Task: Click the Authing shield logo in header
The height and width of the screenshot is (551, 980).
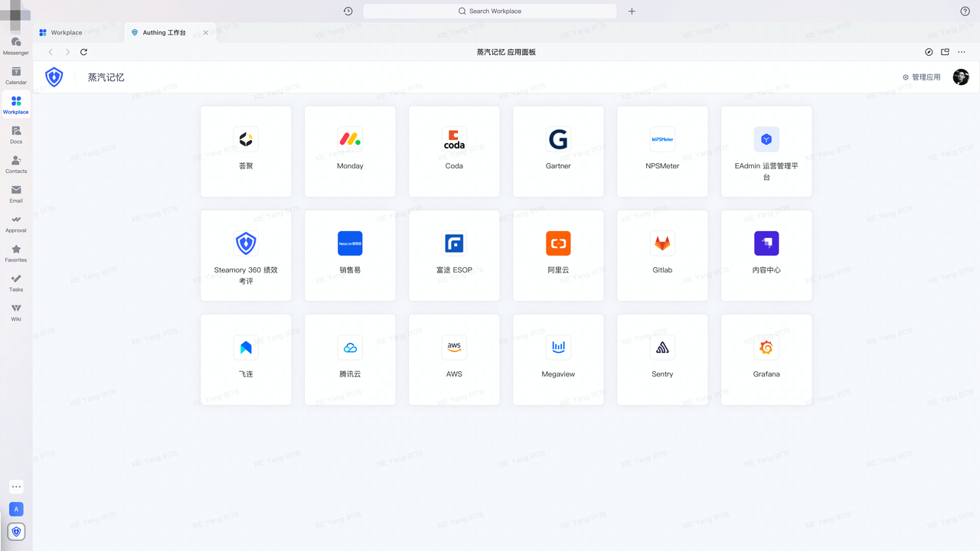Action: pyautogui.click(x=54, y=77)
